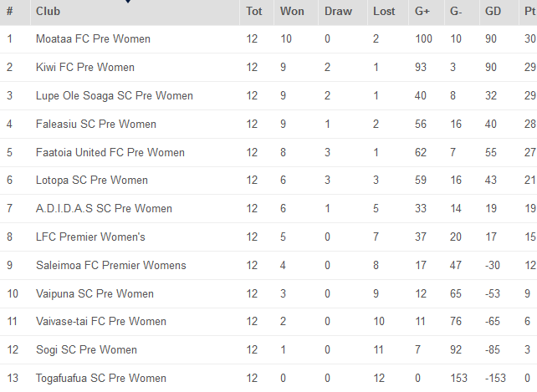This screenshot has height=392, width=537.
Task: Click the GD column header
Action: pyautogui.click(x=494, y=12)
